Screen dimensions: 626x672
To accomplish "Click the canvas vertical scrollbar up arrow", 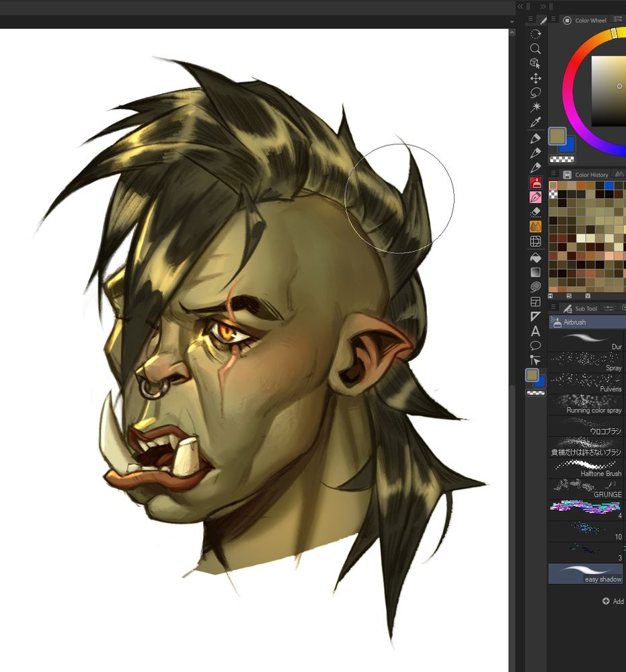I will click(x=512, y=32).
